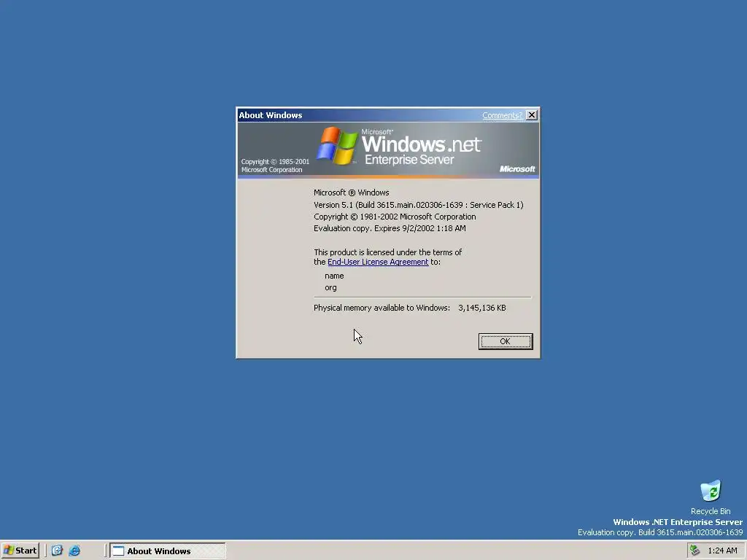Viewport: 747px width, 560px height.
Task: Select About Windows taskbar button
Action: tap(168, 551)
